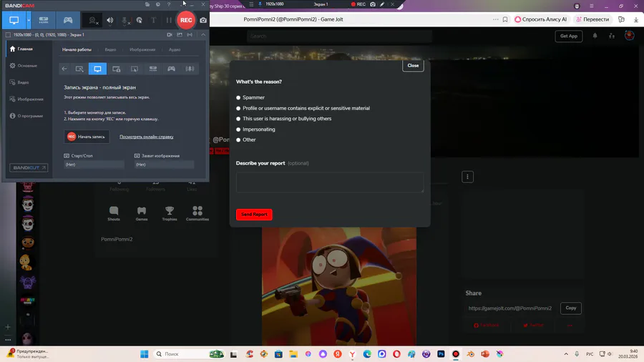Image resolution: width=644 pixels, height=362 pixels.
Task: Click the Захват изображения hotkey field
Action: pos(165,165)
